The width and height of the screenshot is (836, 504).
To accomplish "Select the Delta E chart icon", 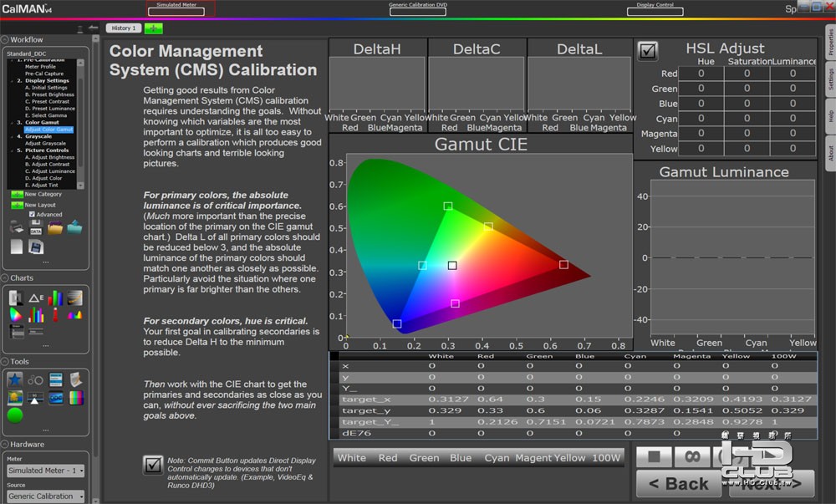I will (36, 298).
